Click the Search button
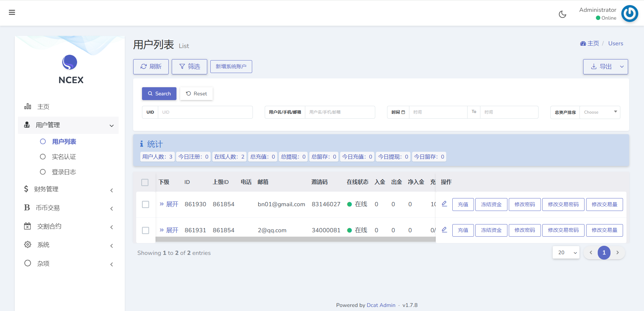The height and width of the screenshot is (311, 644). pyautogui.click(x=159, y=94)
